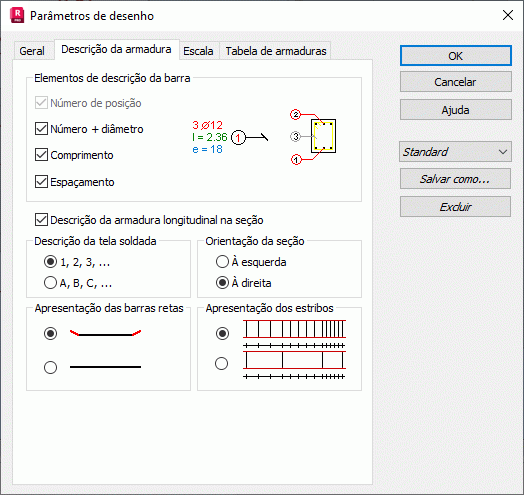Toggle Descrição da armadura longitudinal na seção
This screenshot has width=524, height=495.
(41, 220)
